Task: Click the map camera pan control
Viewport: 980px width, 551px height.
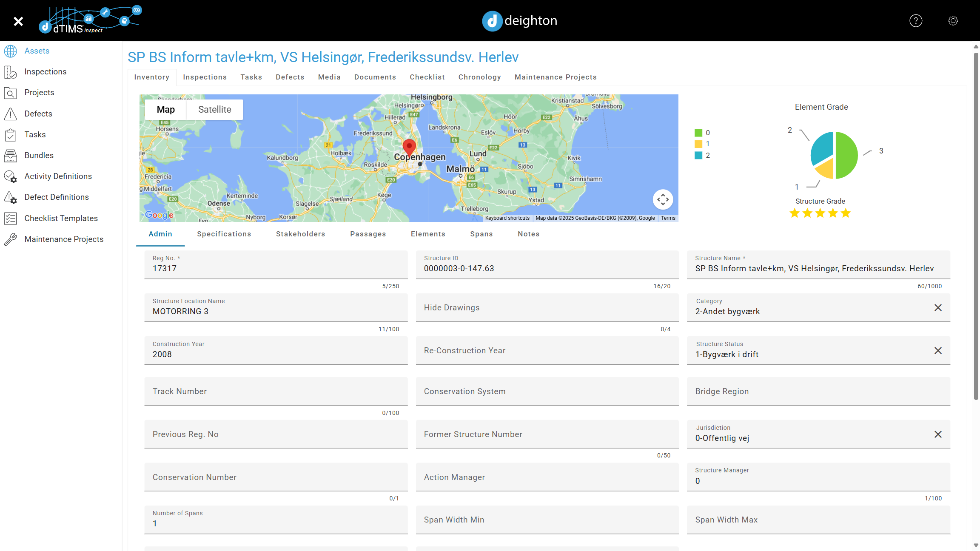Action: [663, 199]
